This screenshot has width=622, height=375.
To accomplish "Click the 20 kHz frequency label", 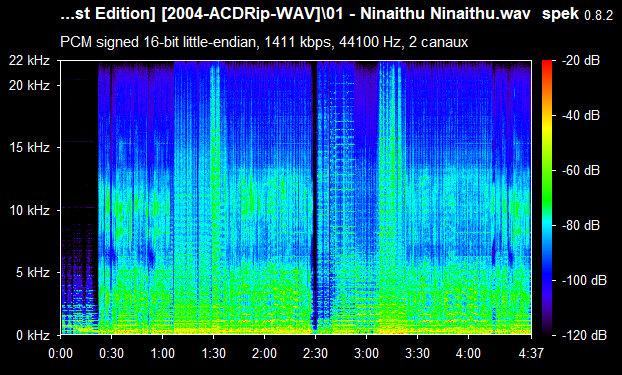I will tap(29, 85).
